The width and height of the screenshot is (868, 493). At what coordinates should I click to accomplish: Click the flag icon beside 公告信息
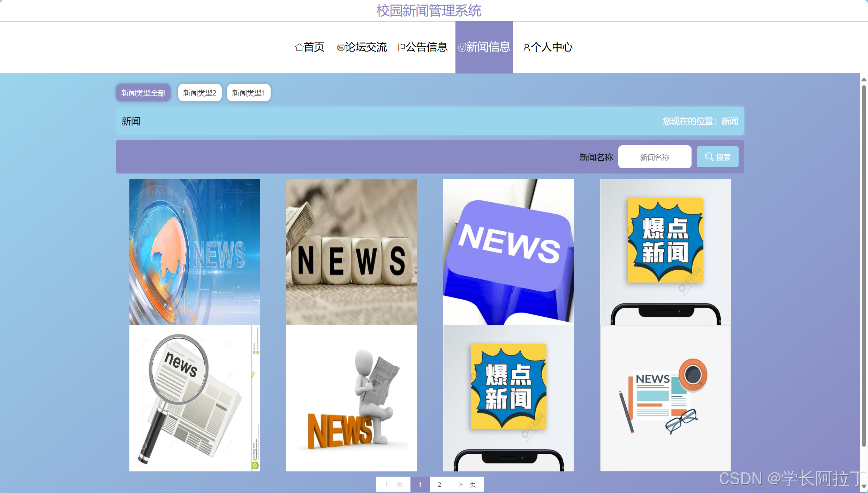(401, 47)
